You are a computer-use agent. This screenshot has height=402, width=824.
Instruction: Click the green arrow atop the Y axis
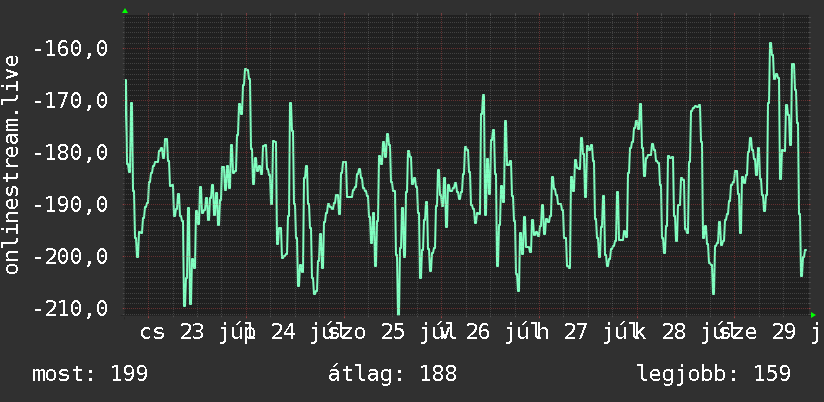coord(125,11)
